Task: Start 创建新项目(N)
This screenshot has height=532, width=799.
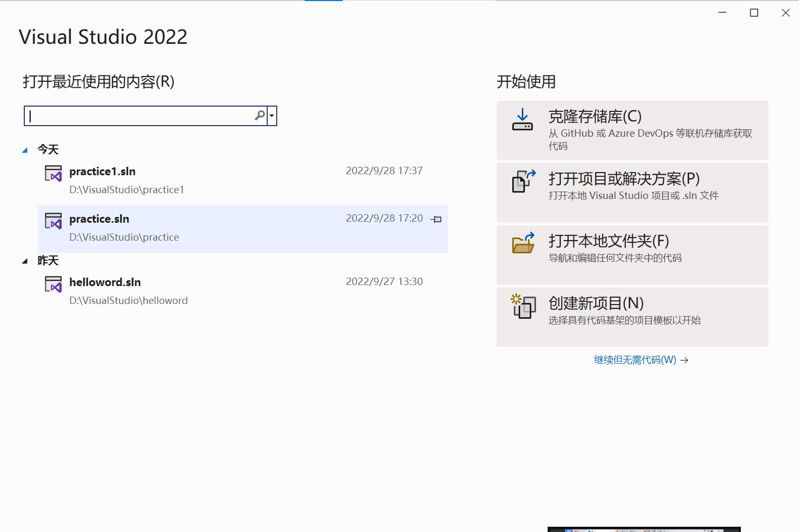Action: 632,317
